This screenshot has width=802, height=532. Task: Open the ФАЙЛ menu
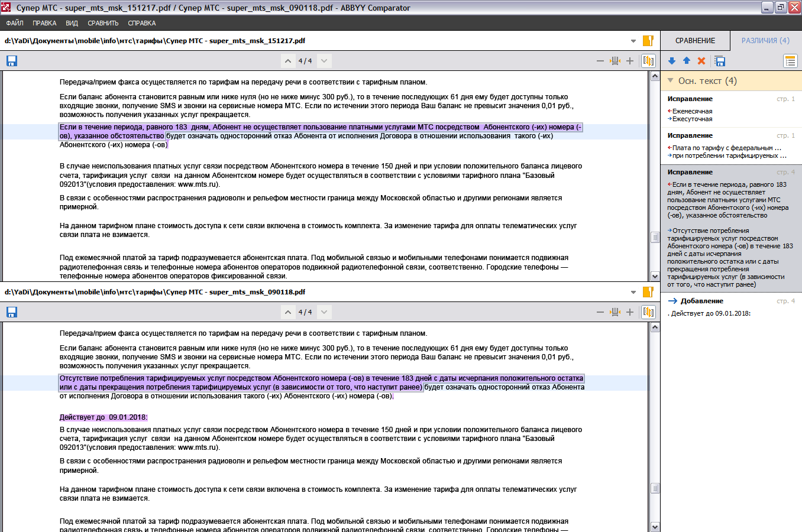(x=15, y=23)
